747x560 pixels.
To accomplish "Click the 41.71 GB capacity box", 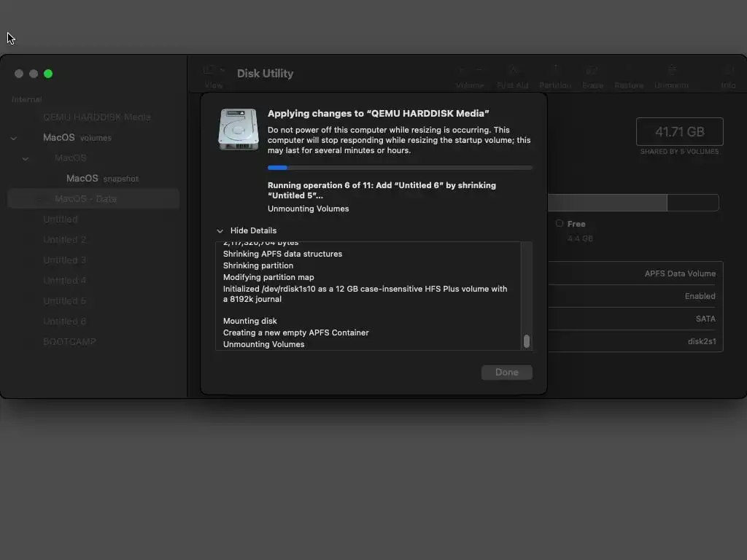I will click(x=680, y=131).
